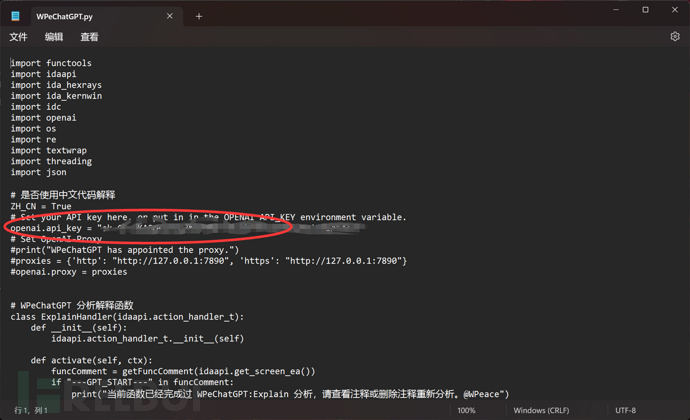
Task: Place cursor on the ZH_CN = True line
Action: pos(40,206)
